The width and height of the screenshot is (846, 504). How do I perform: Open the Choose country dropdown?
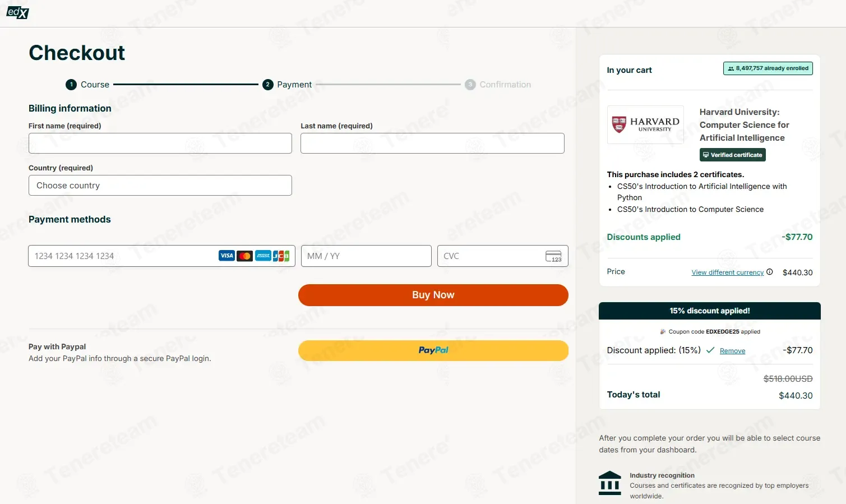point(160,186)
